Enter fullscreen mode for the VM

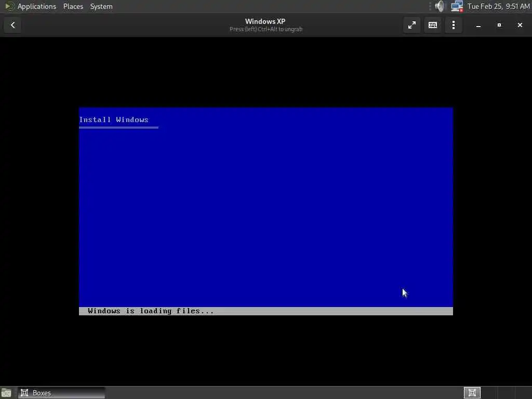(412, 25)
